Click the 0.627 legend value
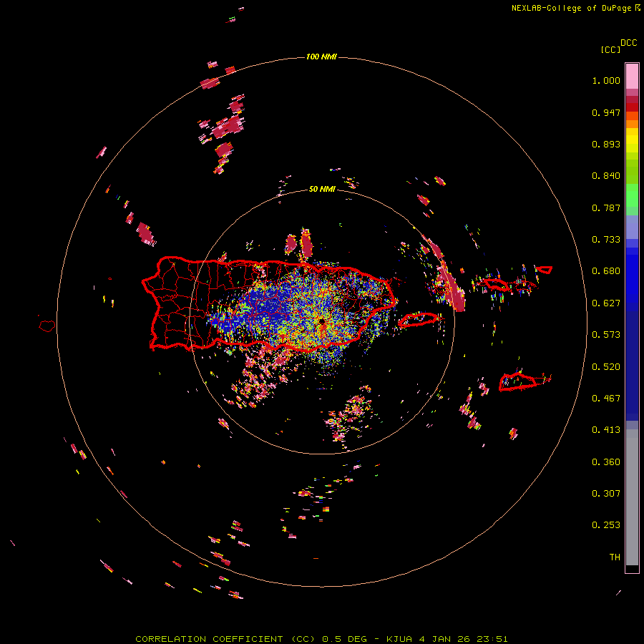The image size is (644, 644). coord(606,303)
